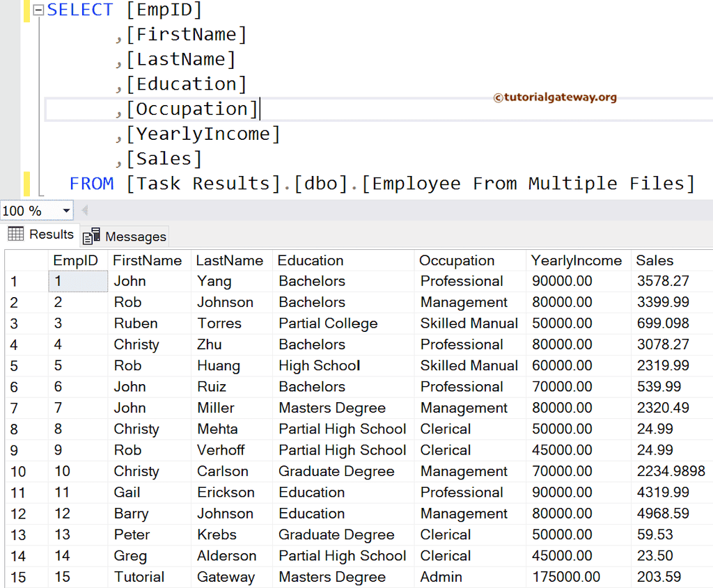This screenshot has width=713, height=588.
Task: Select the cell containing LastName Gateway
Action: [230, 577]
